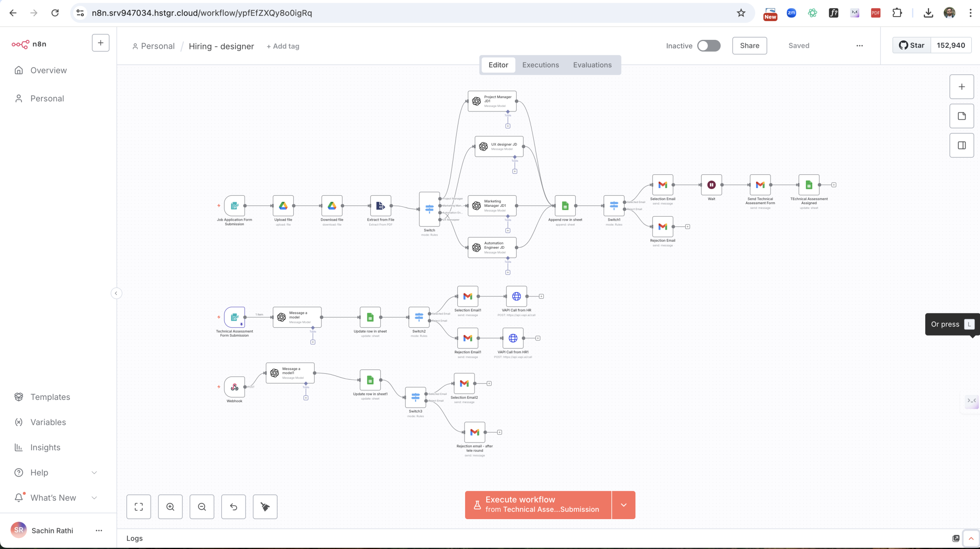This screenshot has width=980, height=549.
Task: Open the Templates sidebar item
Action: [x=50, y=397]
